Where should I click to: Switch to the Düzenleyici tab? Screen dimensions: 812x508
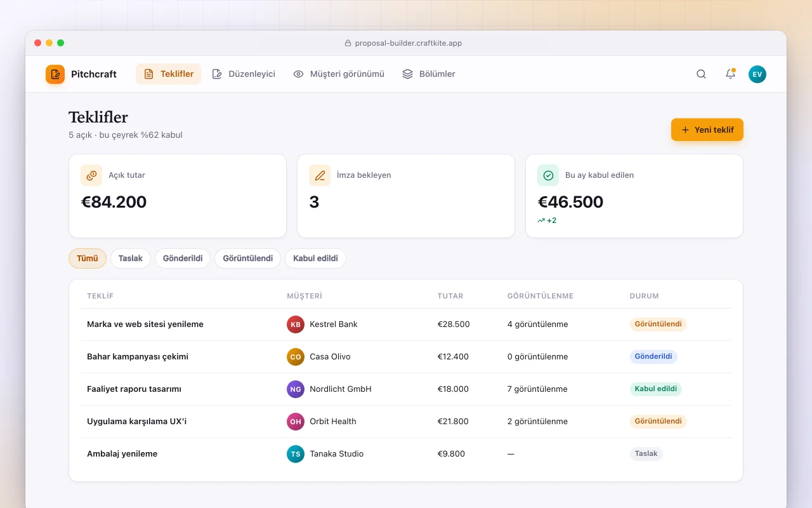[x=244, y=74]
